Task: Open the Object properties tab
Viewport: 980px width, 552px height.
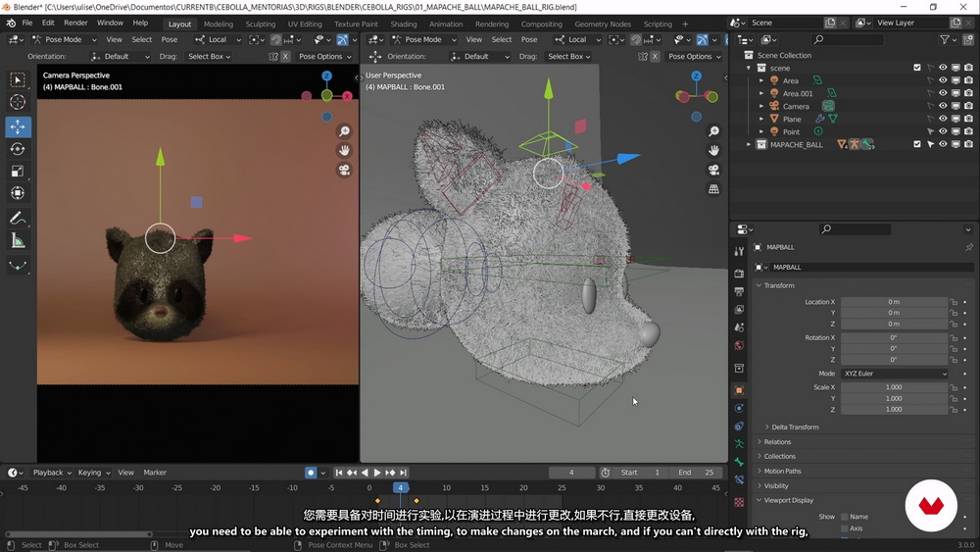Action: [739, 390]
